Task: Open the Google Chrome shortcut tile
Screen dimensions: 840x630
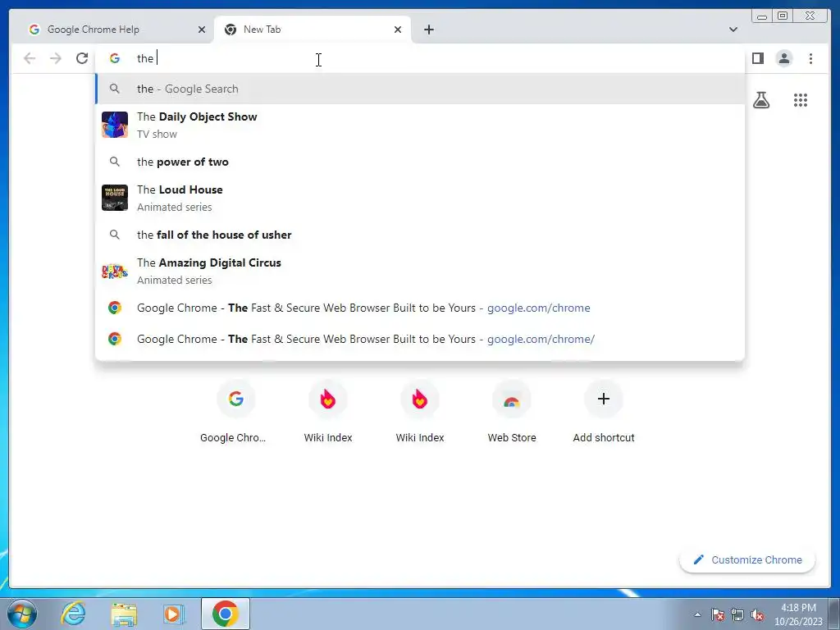Action: click(235, 412)
